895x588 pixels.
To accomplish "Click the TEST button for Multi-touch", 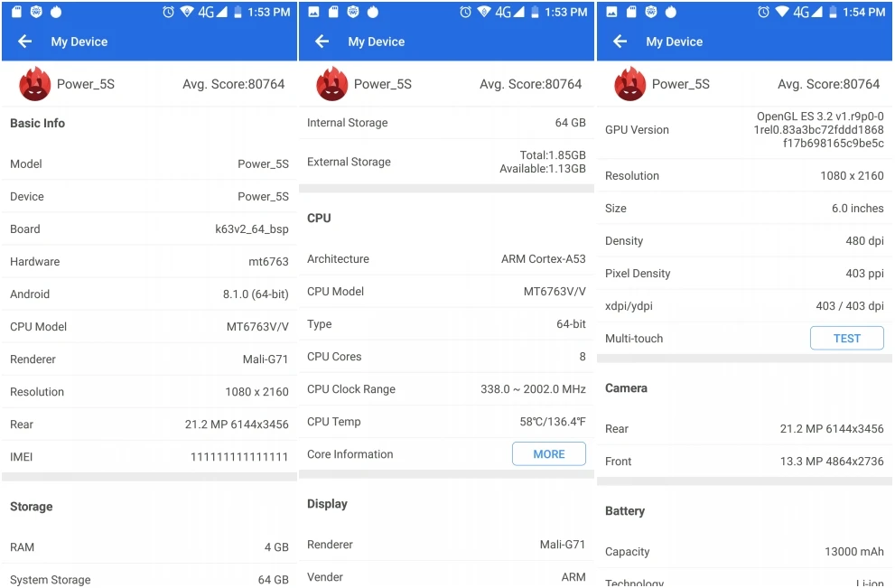I will click(847, 339).
